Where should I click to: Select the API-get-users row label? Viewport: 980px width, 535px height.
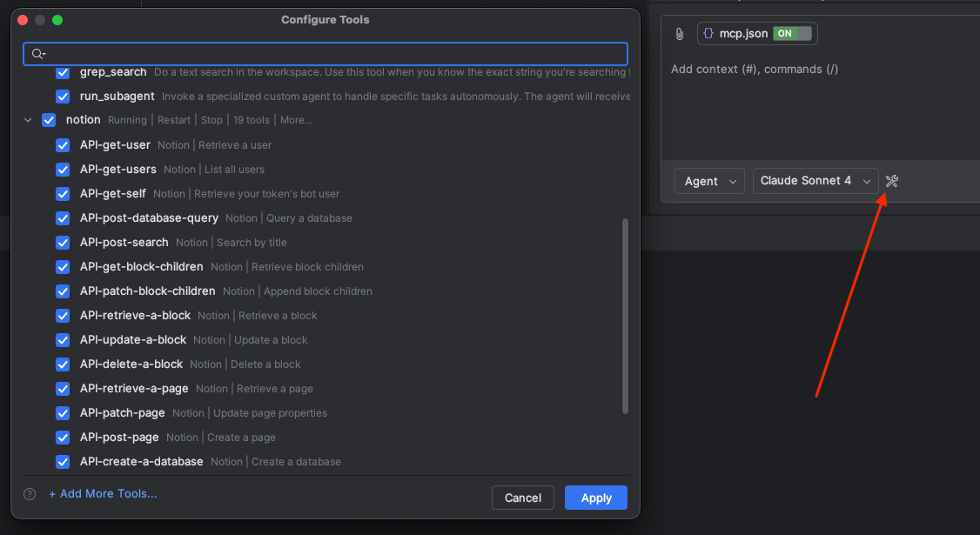(118, 170)
